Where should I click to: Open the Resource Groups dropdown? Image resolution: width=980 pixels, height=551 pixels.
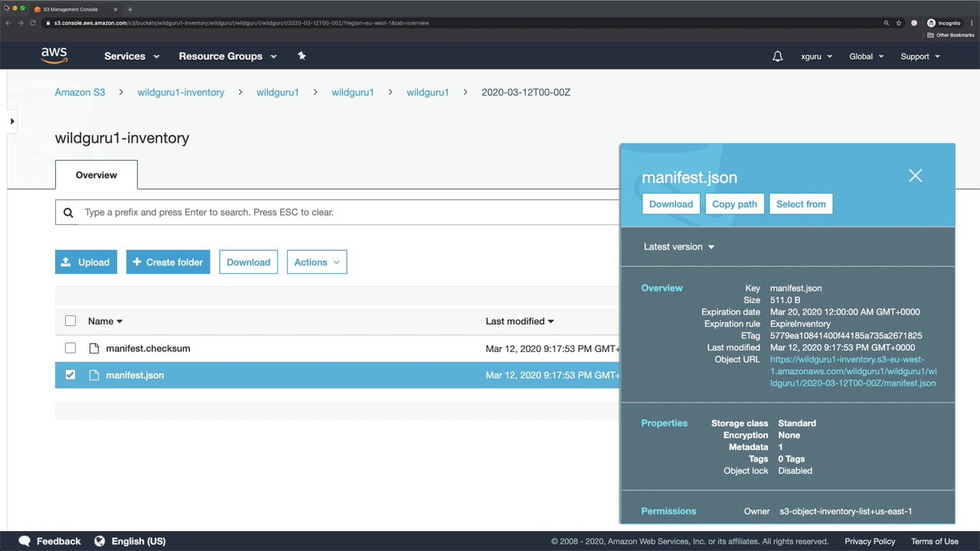pos(227,56)
